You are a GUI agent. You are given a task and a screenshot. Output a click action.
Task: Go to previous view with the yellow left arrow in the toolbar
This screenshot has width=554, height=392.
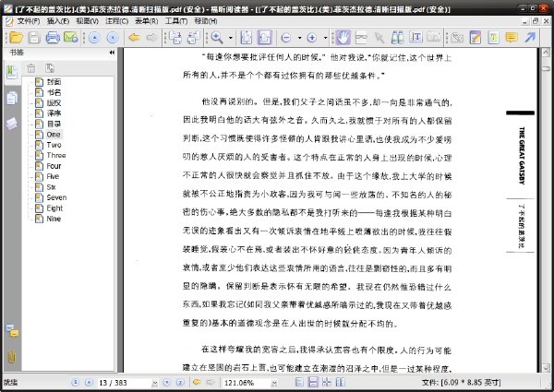click(134, 37)
